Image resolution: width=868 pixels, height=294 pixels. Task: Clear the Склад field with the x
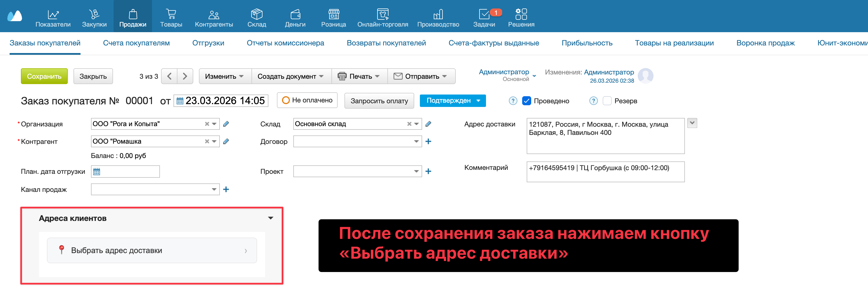point(409,124)
